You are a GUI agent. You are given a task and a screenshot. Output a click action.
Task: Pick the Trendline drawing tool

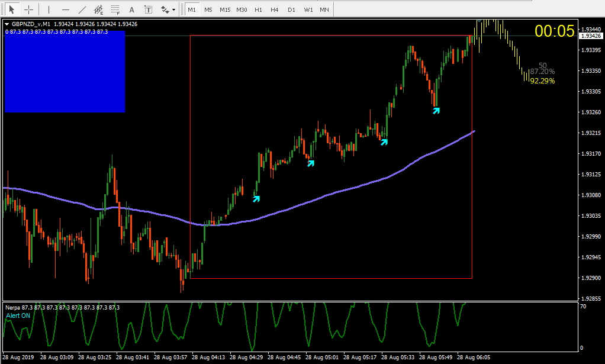tap(82, 9)
